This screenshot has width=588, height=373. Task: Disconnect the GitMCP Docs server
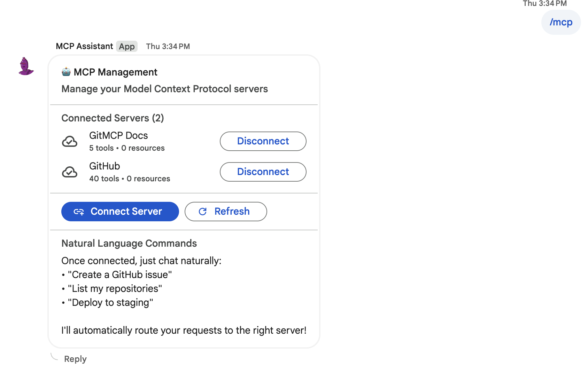click(x=263, y=141)
